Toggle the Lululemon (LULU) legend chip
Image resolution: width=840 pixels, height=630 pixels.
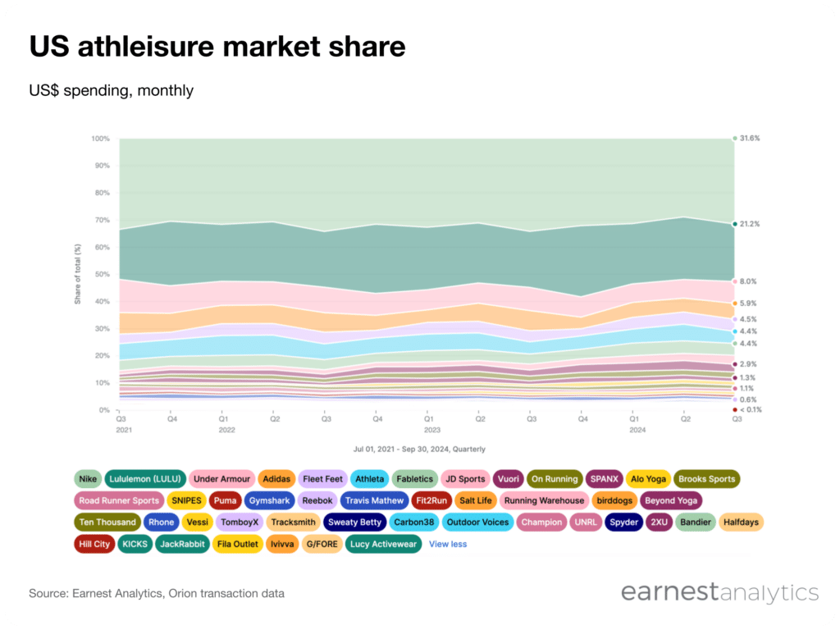[145, 479]
